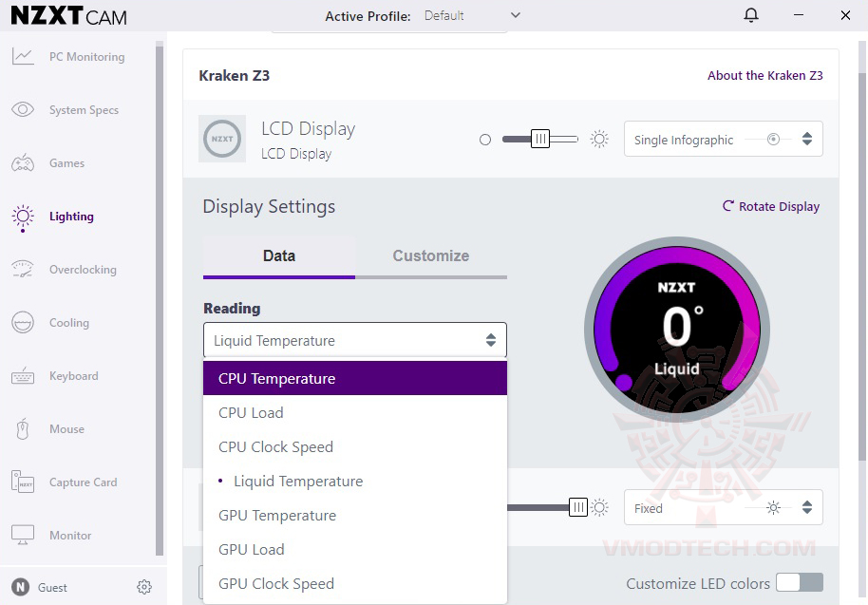The image size is (868, 605).
Task: Click the Games controller icon
Action: coord(23,163)
